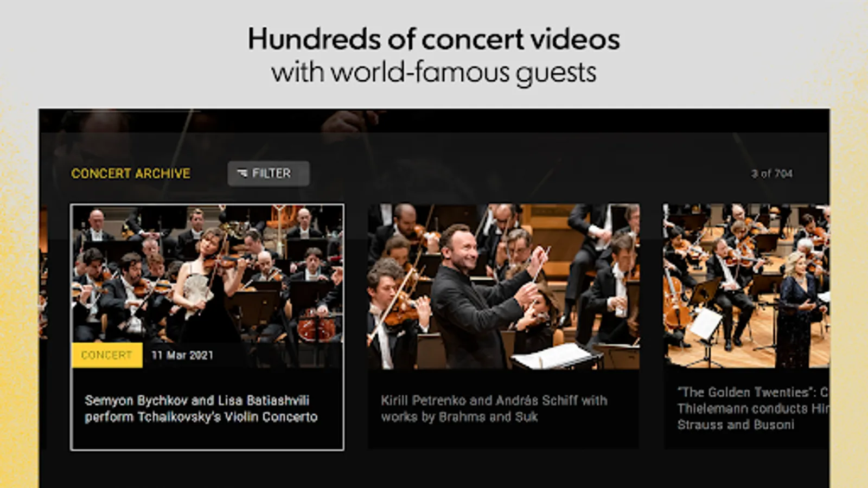This screenshot has width=868, height=488.
Task: Click the "3 of 704" counter
Action: tap(771, 174)
